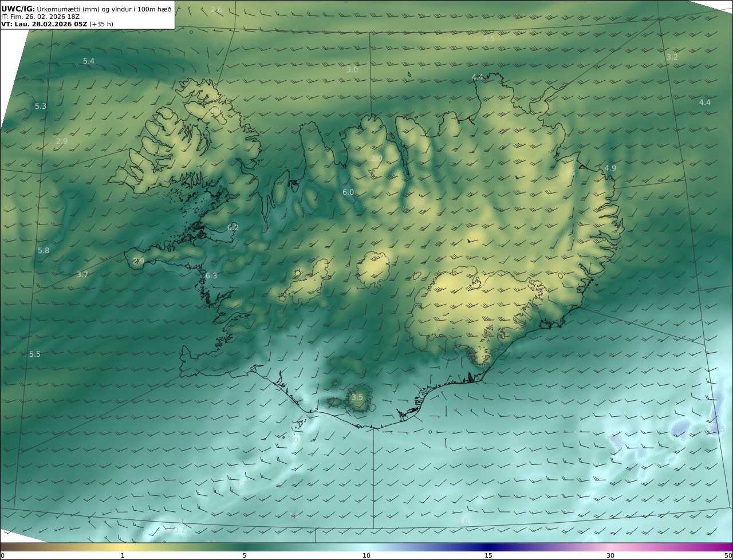Pick the 6.2 value label on the map
The width and height of the screenshot is (733, 560).
[x=233, y=228]
